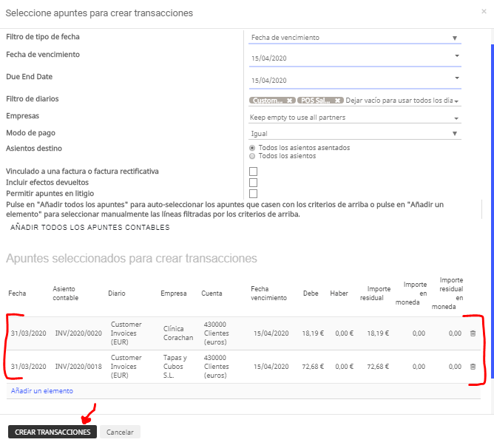Expand the Filtro de diarios dropdown arrow

pos(456,101)
